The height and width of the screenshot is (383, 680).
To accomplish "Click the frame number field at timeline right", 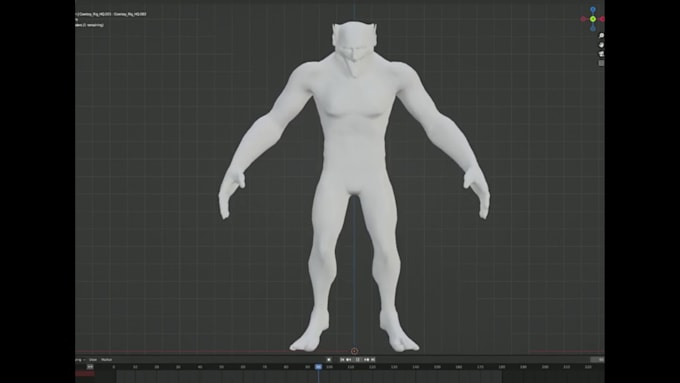I will click(597, 360).
